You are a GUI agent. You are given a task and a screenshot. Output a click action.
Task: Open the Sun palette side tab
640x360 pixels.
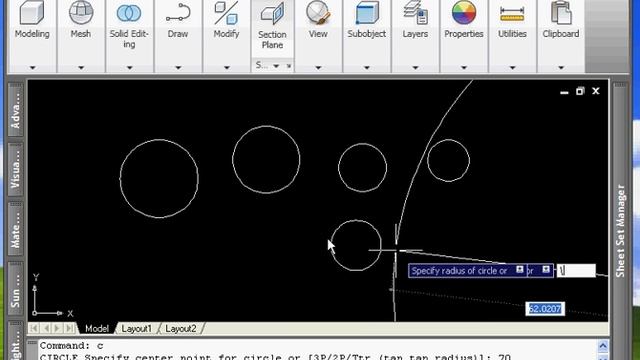15,289
